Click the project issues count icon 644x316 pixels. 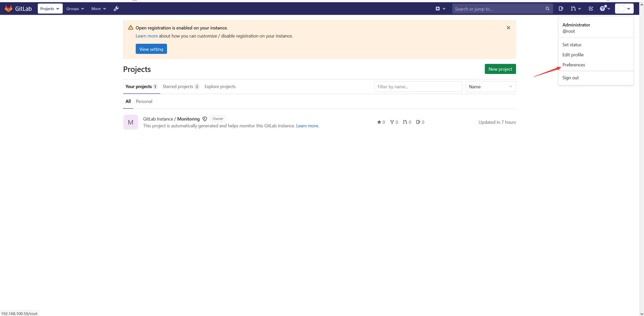[418, 122]
